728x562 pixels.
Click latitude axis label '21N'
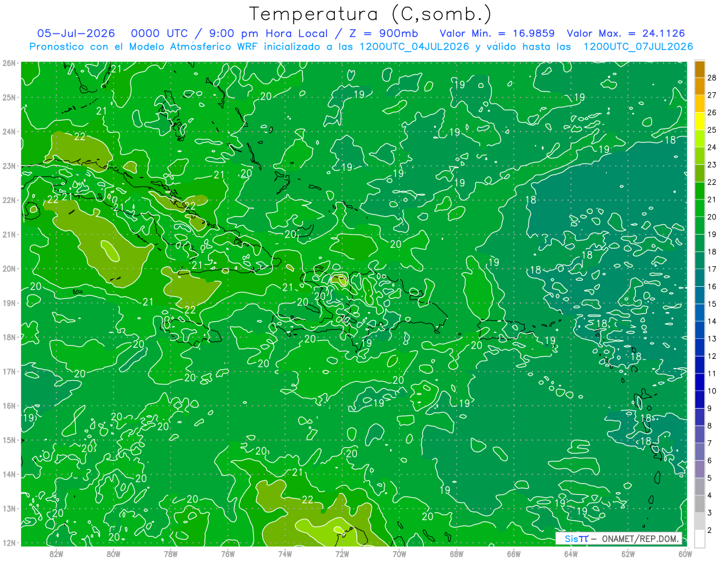[x=9, y=234]
